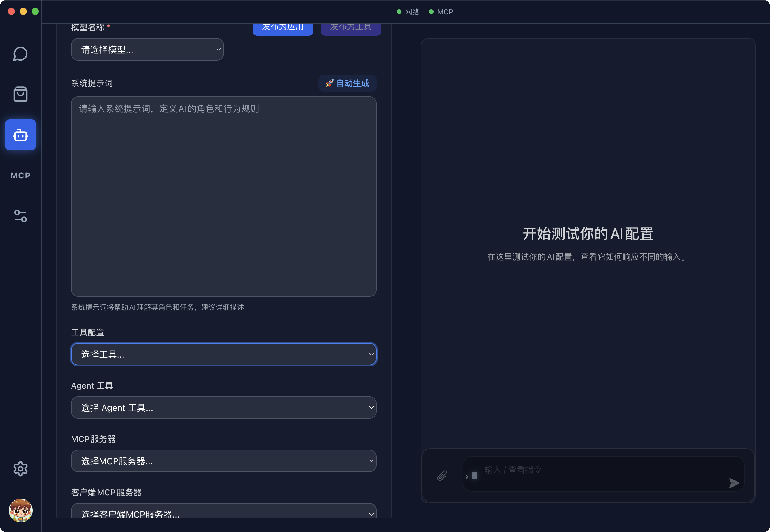Click the terminal prompt icon in chat input
Screen dimensions: 770x532
click(x=472, y=476)
